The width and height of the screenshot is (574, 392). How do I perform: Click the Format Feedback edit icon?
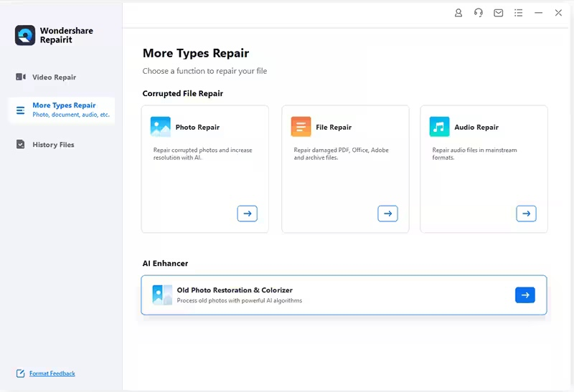coord(21,373)
